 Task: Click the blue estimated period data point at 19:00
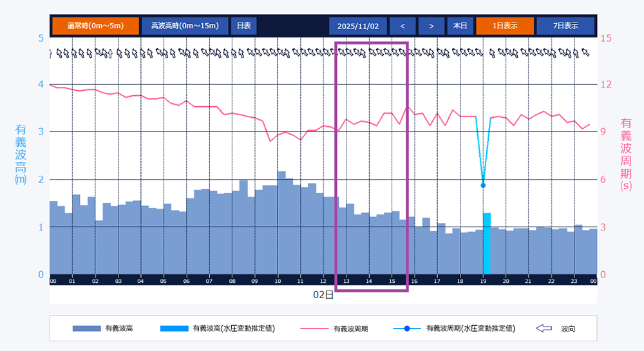point(483,185)
